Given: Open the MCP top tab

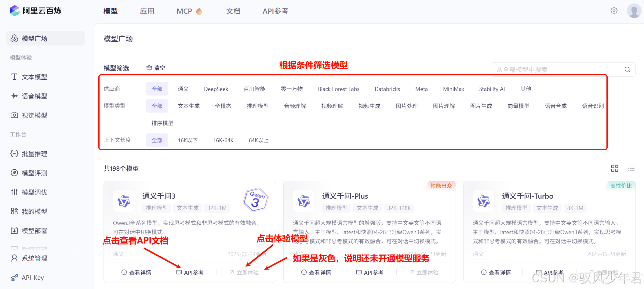Looking at the screenshot, I should coord(184,11).
